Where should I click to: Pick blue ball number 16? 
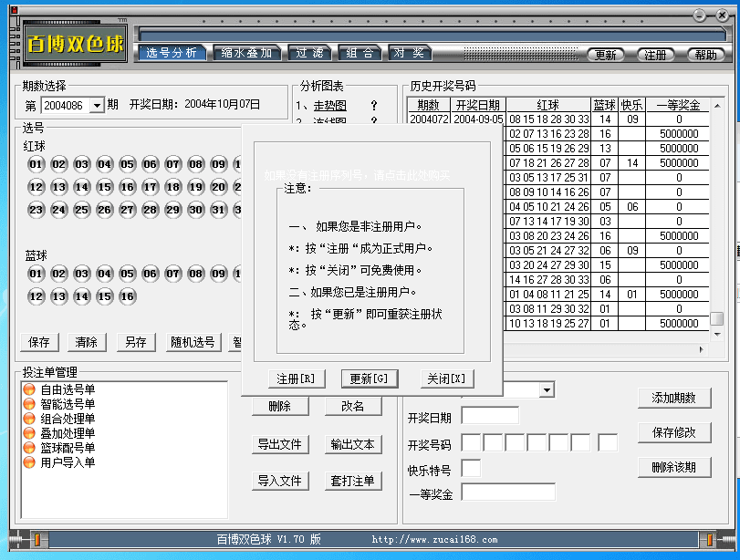coord(127,296)
